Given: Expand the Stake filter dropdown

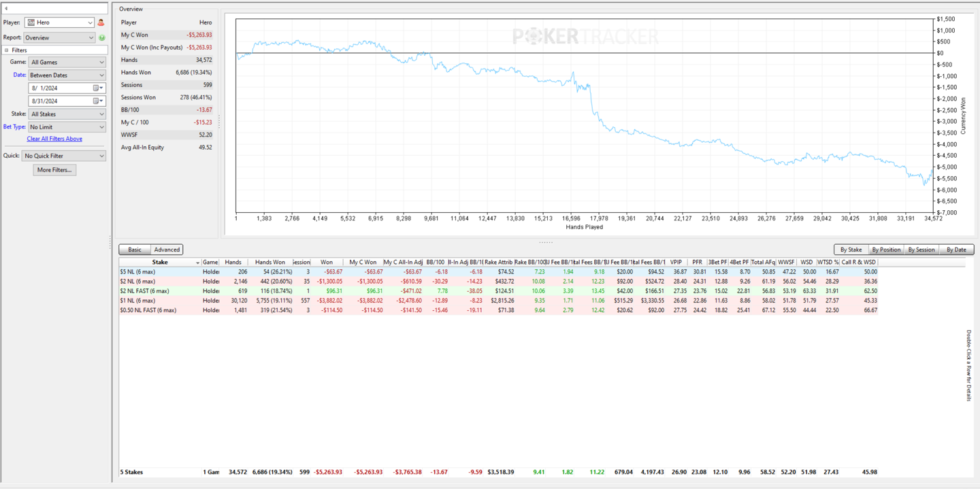Looking at the screenshot, I should click(x=67, y=114).
